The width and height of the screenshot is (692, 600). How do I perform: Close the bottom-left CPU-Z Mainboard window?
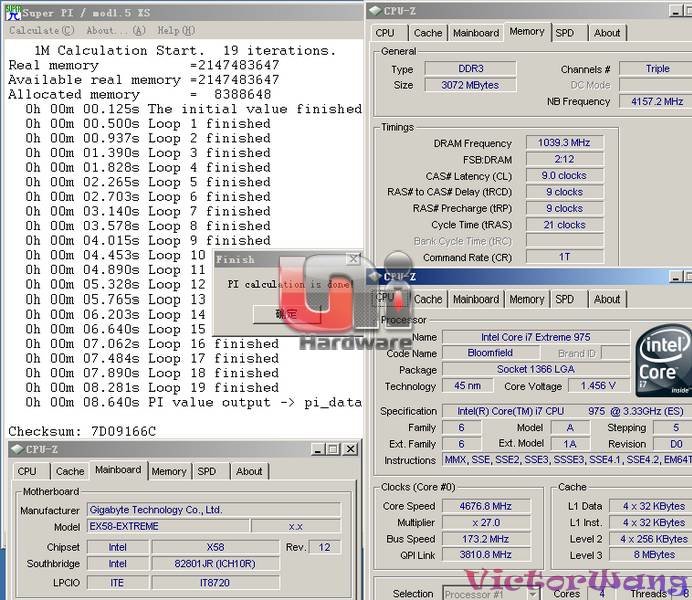click(350, 449)
